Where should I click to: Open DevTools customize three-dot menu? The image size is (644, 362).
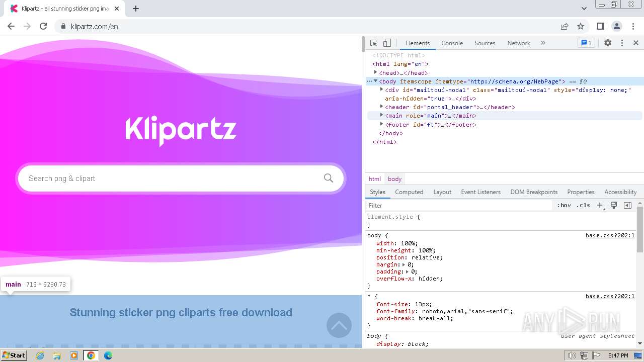622,43
